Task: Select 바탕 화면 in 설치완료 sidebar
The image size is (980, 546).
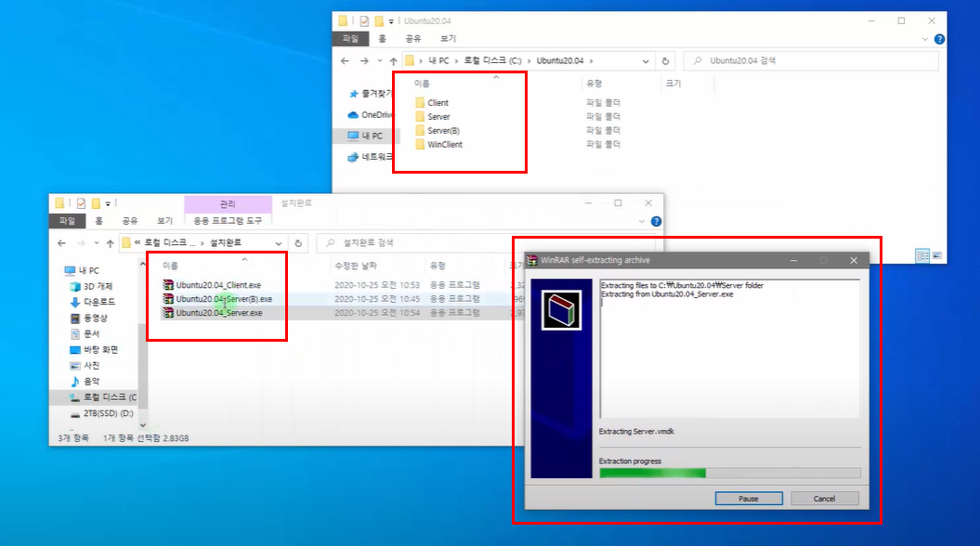Action: click(94, 350)
